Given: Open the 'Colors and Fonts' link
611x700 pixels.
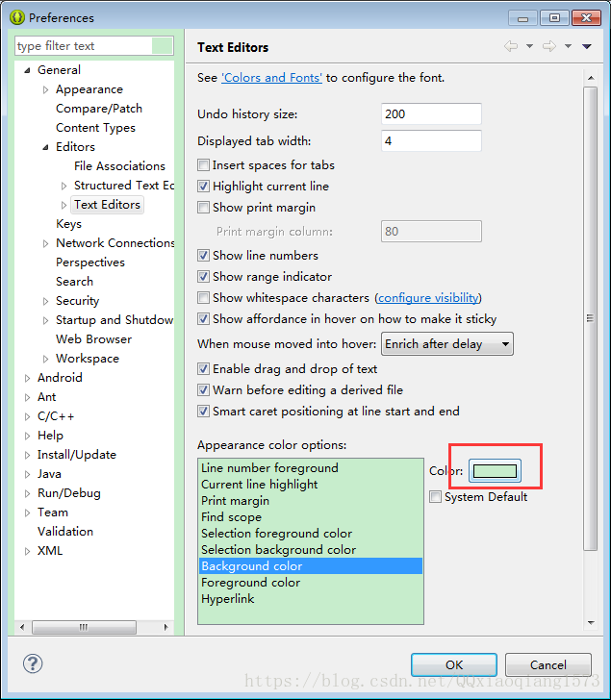Looking at the screenshot, I should (x=271, y=78).
